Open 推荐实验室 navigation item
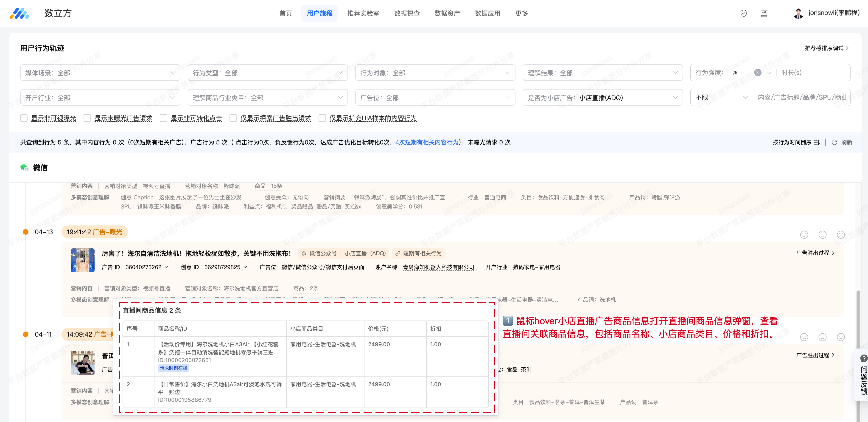Screen dimensions: 868x422 (363, 13)
